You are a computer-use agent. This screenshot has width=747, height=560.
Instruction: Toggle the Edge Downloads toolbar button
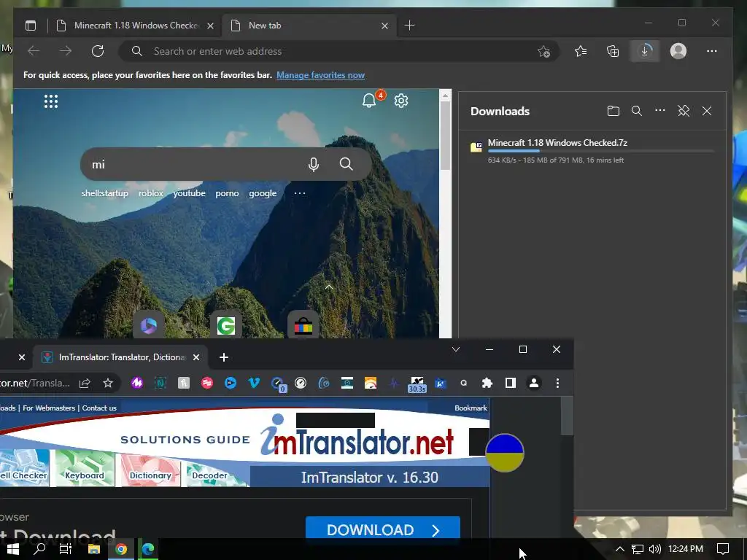[x=645, y=51]
